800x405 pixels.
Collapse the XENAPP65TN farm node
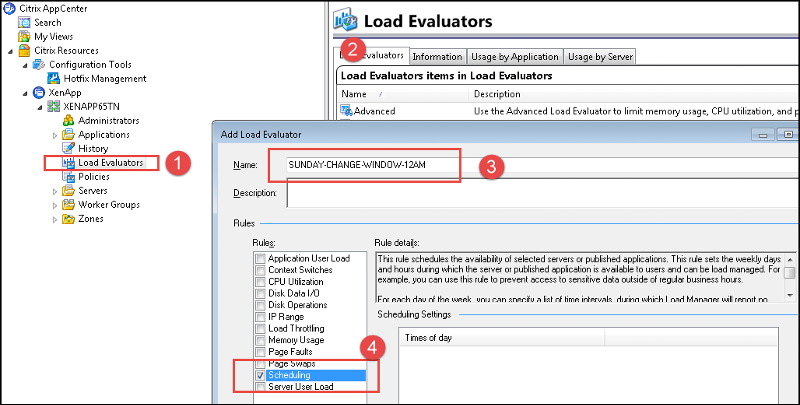point(40,107)
